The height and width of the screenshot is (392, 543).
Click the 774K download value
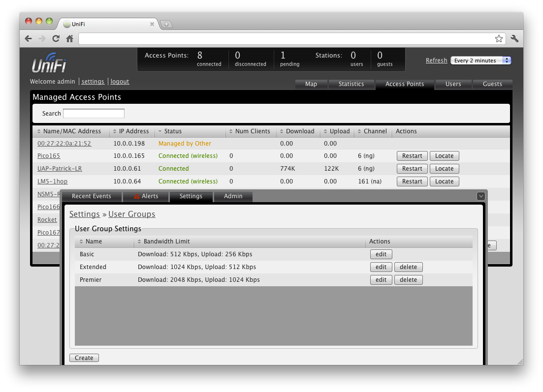pyautogui.click(x=287, y=169)
